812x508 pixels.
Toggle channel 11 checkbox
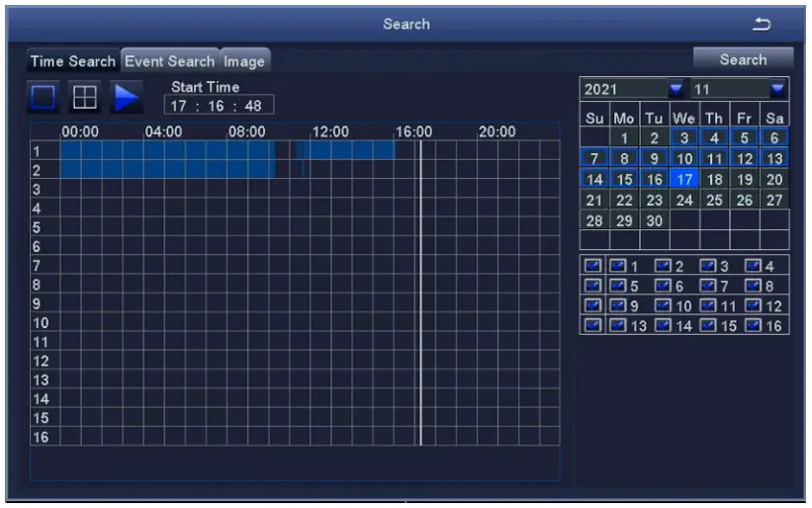coord(708,305)
